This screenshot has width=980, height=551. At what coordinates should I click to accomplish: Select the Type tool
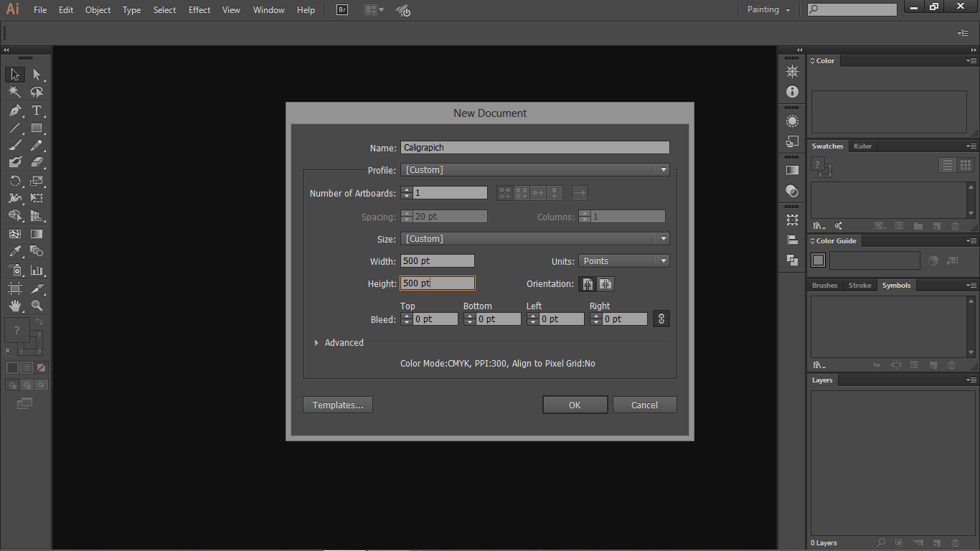click(x=37, y=110)
